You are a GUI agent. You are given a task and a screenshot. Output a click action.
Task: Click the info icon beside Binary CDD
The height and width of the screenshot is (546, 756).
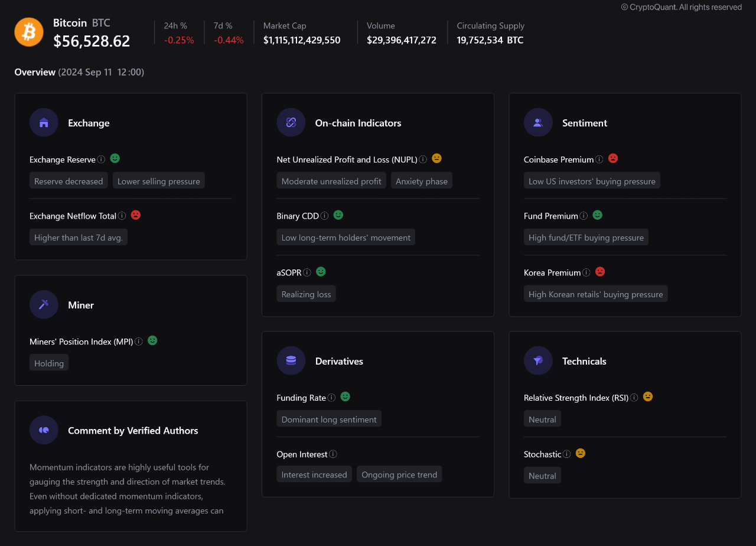(324, 216)
